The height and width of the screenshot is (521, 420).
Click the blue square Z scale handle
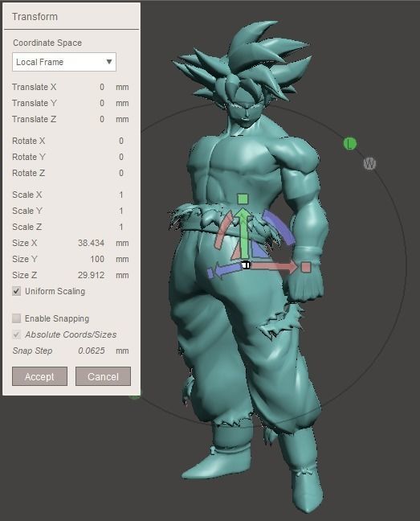(x=210, y=273)
